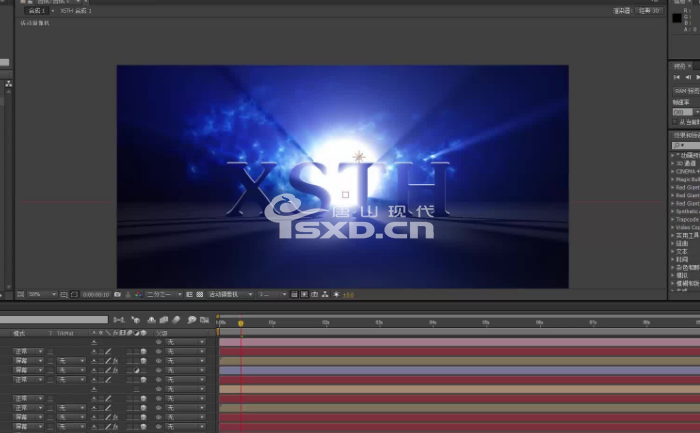This screenshot has height=433, width=700.
Task: Click the 02s mark on time ruler
Action: (x=326, y=323)
